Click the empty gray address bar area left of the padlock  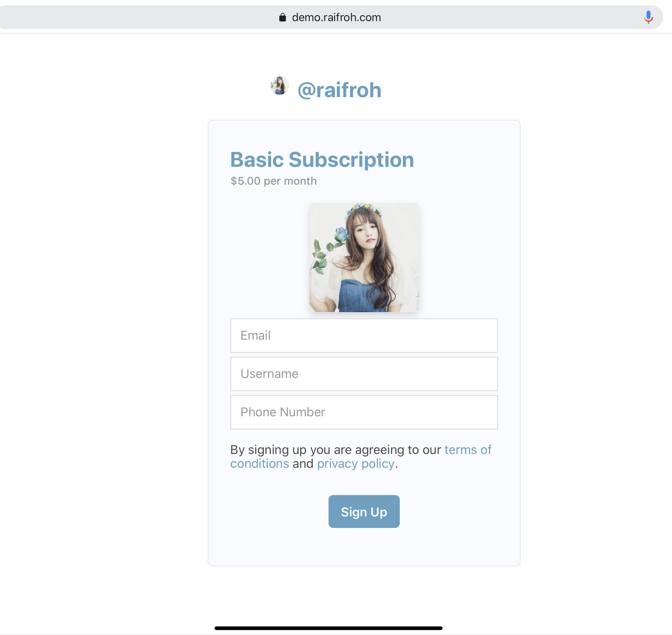tap(136, 17)
